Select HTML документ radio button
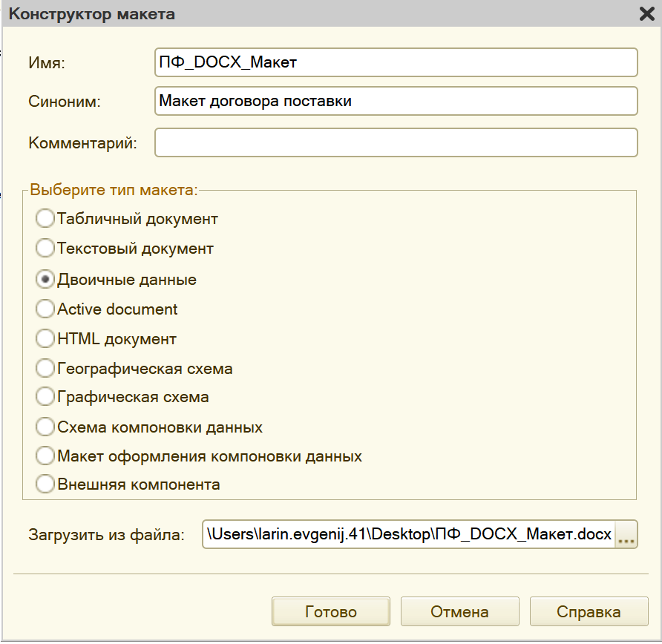 (45, 338)
